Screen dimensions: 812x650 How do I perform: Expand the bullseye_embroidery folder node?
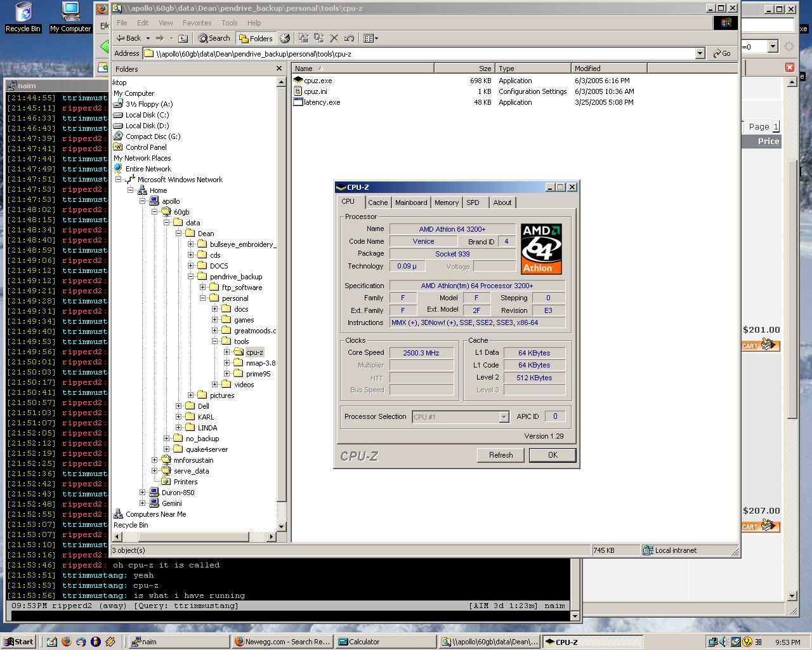click(190, 244)
